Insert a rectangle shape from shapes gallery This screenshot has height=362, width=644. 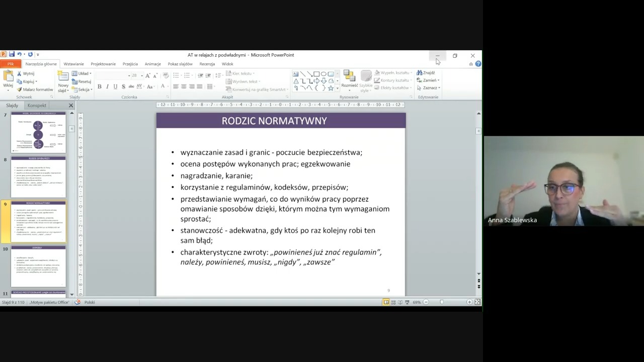coord(316,74)
